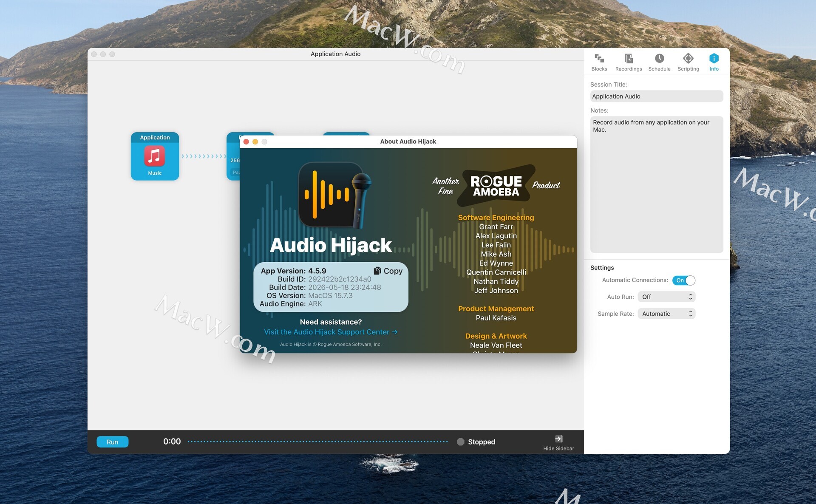Click the Audio Engine value ARK
This screenshot has width=816, height=504.
[315, 304]
